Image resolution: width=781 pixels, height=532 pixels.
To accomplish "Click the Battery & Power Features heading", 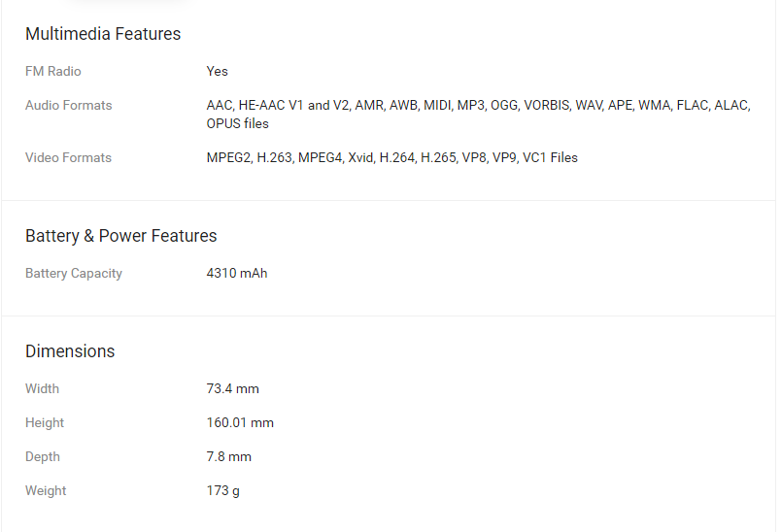I will click(120, 236).
